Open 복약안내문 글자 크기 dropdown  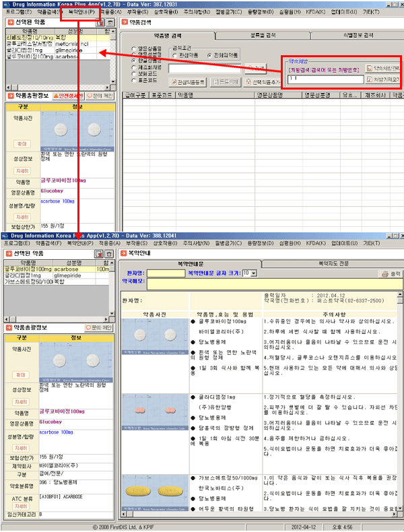pos(253,273)
